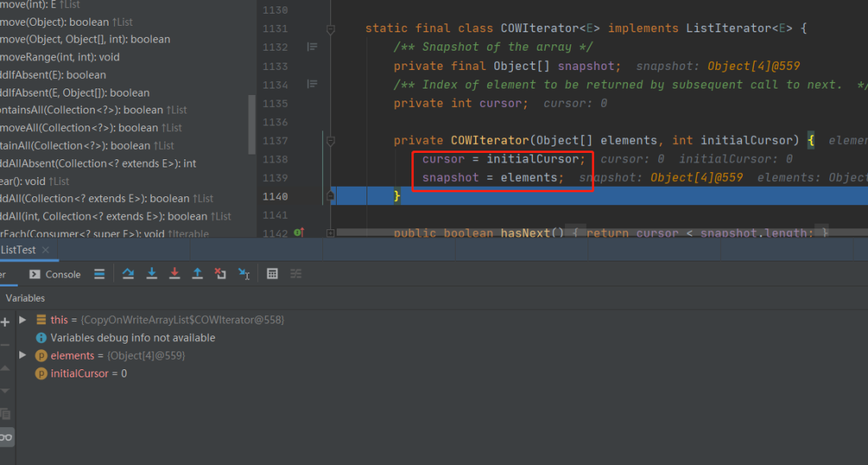The height and width of the screenshot is (465, 868).
Task: Click the parameter icon beside initialCursor
Action: pos(41,373)
